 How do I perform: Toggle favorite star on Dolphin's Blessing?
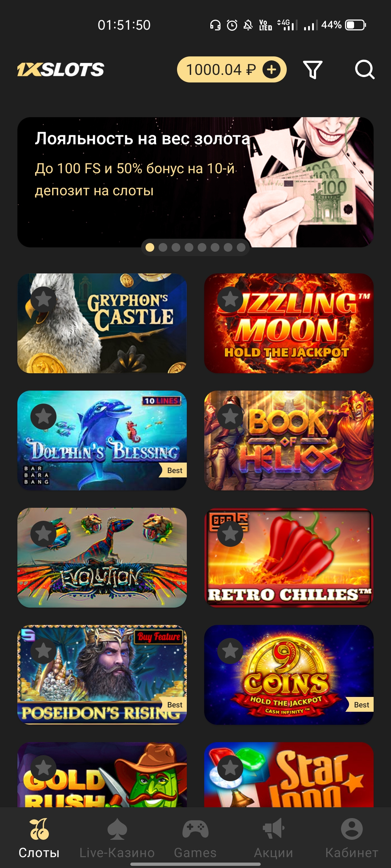click(43, 417)
